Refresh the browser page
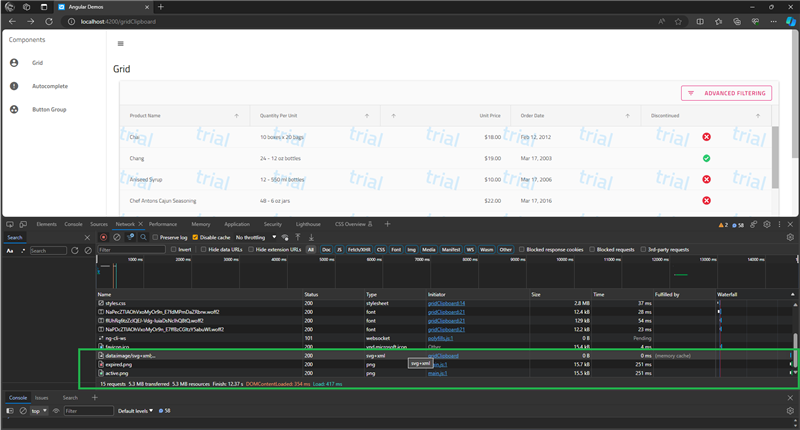Screen dimensions: 800x430 [x=49, y=20]
